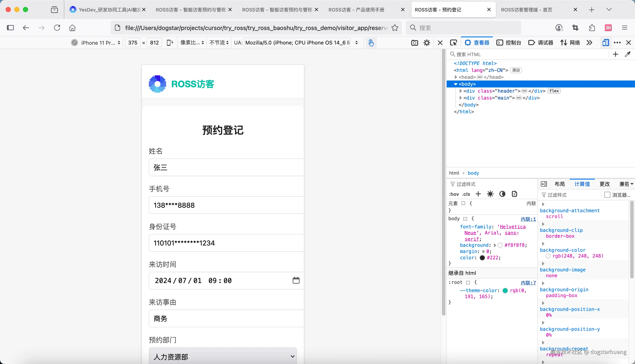Click the rotate viewport icon
This screenshot has width=635, height=364.
(x=170, y=43)
